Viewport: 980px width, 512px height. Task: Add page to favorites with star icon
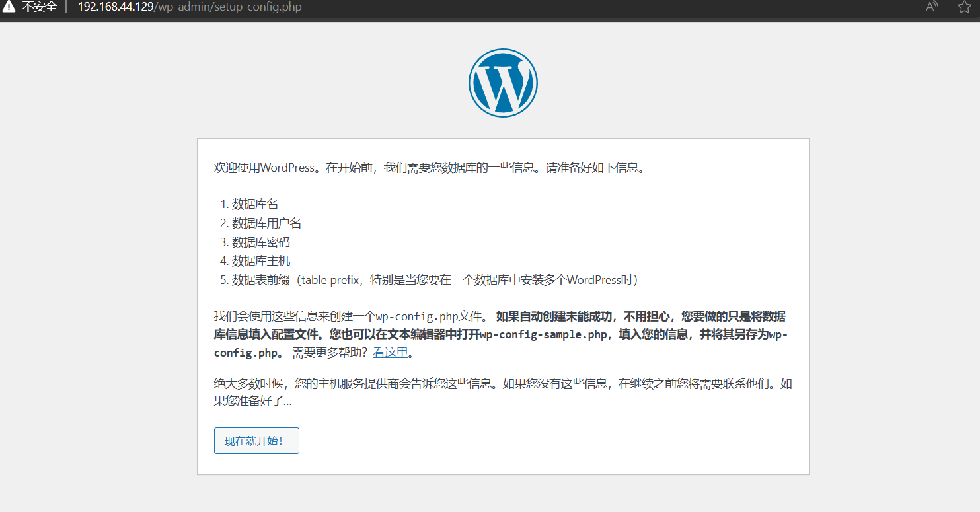coord(964,7)
